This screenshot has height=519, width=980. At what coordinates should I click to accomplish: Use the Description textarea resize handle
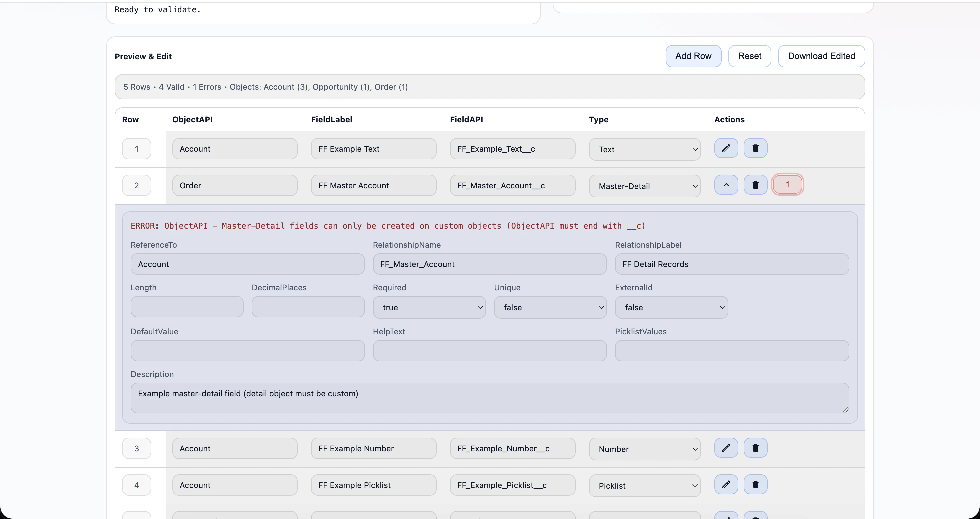point(845,409)
